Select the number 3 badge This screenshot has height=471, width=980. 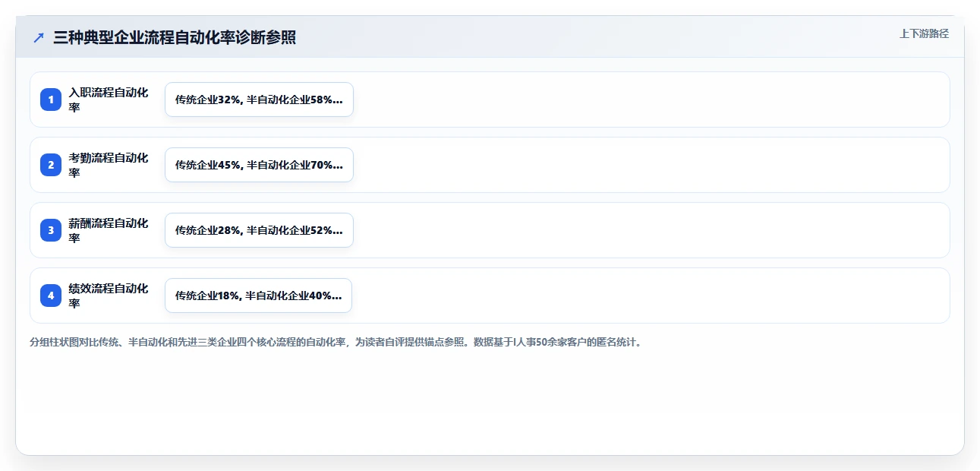pyautogui.click(x=51, y=230)
